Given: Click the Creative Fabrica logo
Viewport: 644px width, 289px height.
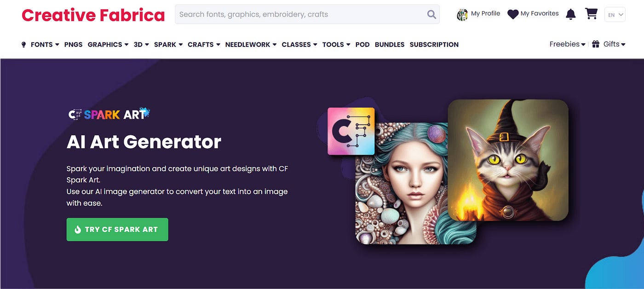Looking at the screenshot, I should (x=93, y=15).
